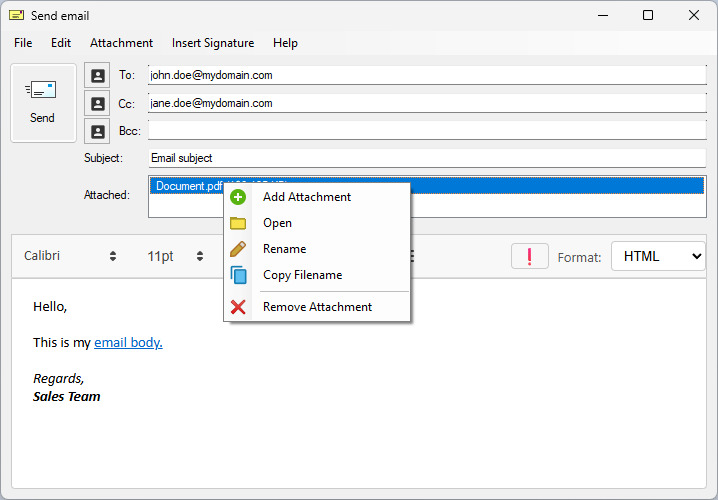Click the green plus Add Attachment icon
Image resolution: width=718 pixels, height=500 pixels.
click(x=238, y=197)
